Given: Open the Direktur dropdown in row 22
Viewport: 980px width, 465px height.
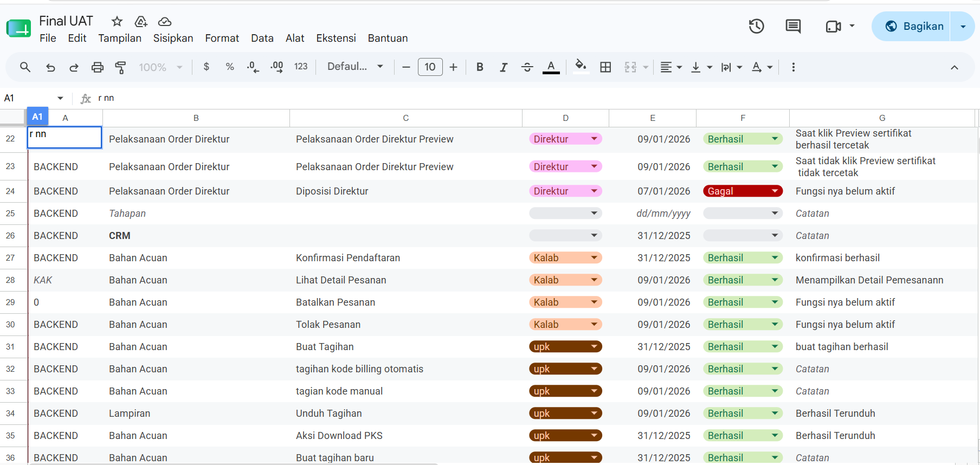Looking at the screenshot, I should pyautogui.click(x=594, y=139).
